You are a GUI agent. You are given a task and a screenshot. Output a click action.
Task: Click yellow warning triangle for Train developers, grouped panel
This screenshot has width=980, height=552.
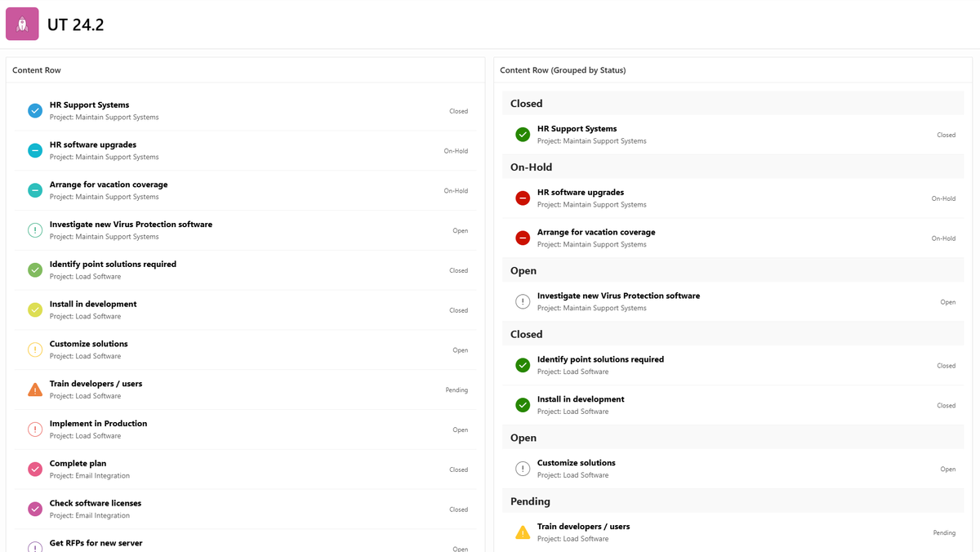pos(523,532)
